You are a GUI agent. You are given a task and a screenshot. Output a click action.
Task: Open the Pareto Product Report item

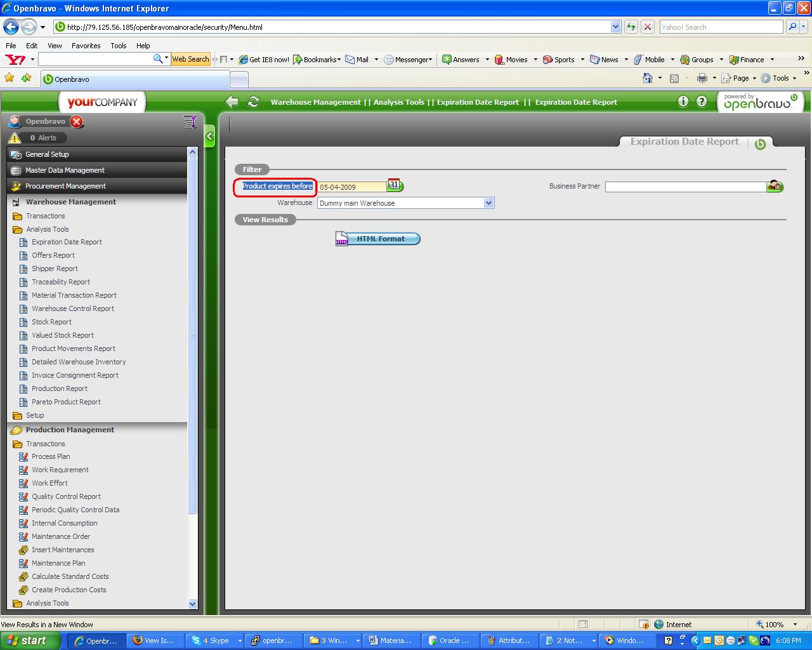66,402
